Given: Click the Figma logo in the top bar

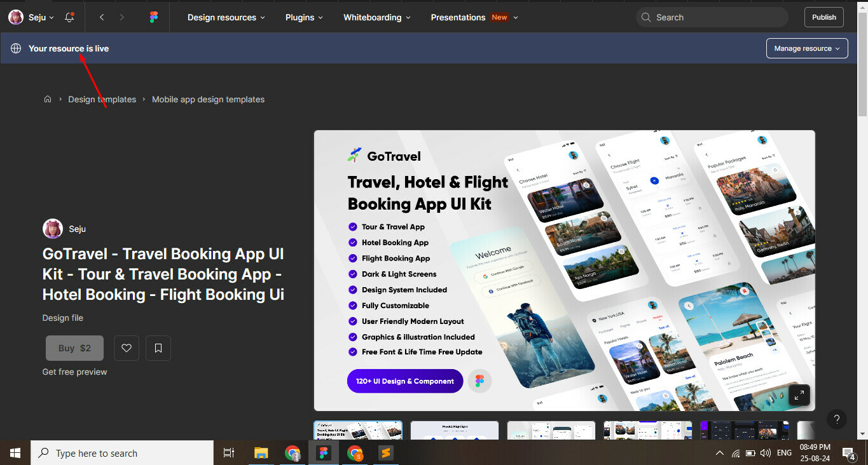Looking at the screenshot, I should tap(154, 17).
